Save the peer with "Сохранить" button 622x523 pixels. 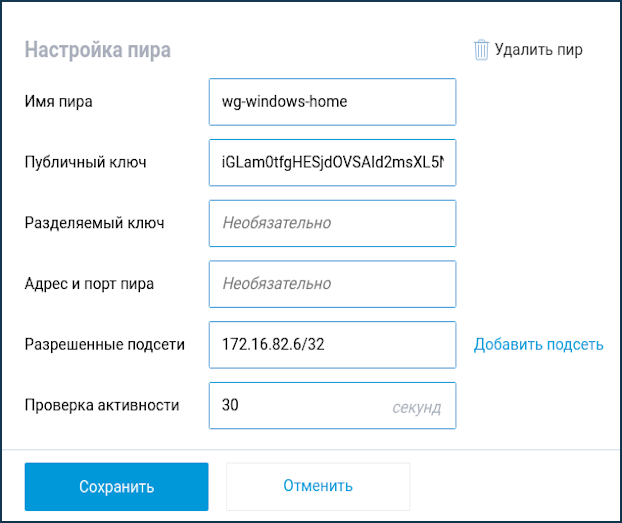point(116,486)
